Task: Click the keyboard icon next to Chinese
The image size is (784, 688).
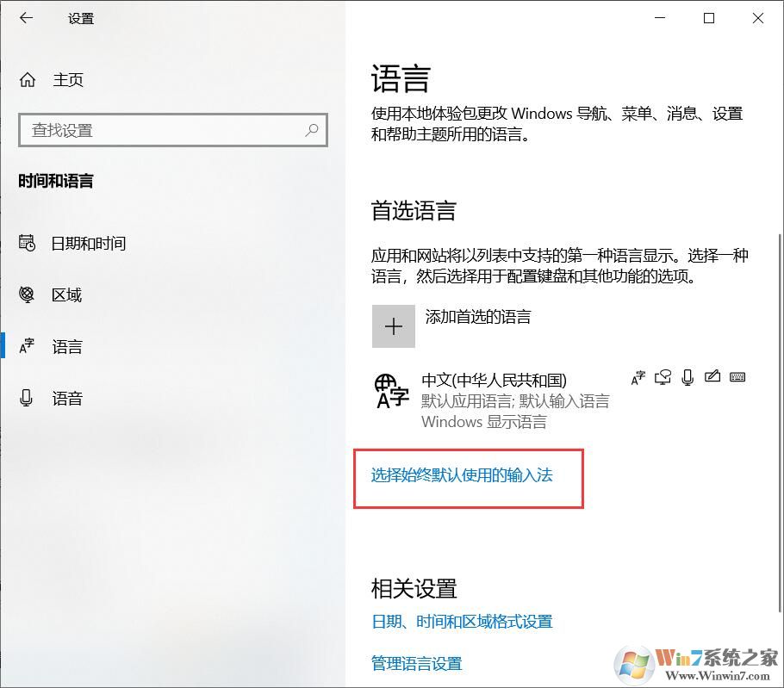Action: pyautogui.click(x=737, y=376)
